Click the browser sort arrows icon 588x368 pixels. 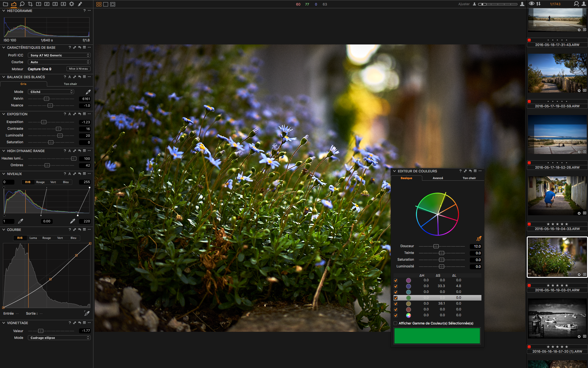[x=539, y=4]
